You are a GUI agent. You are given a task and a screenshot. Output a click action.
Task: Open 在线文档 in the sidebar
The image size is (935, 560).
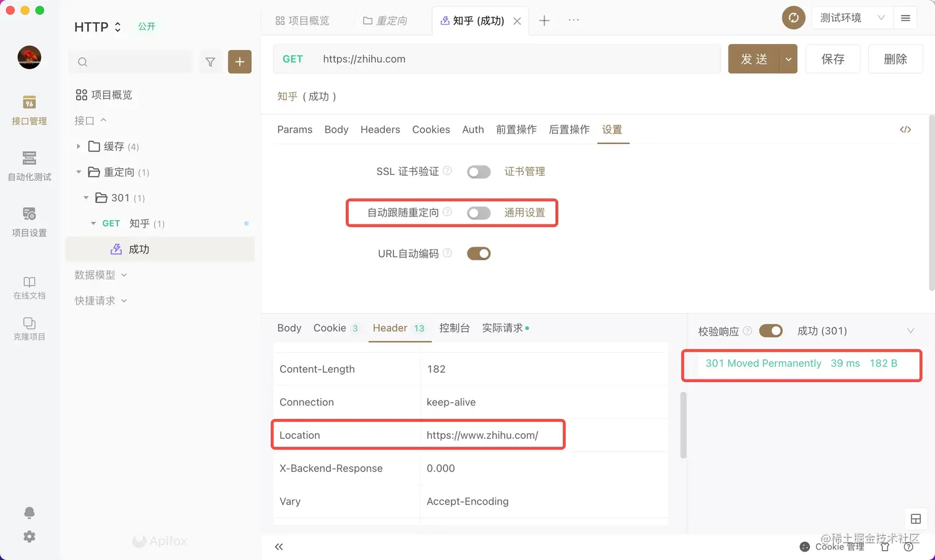pos(29,288)
